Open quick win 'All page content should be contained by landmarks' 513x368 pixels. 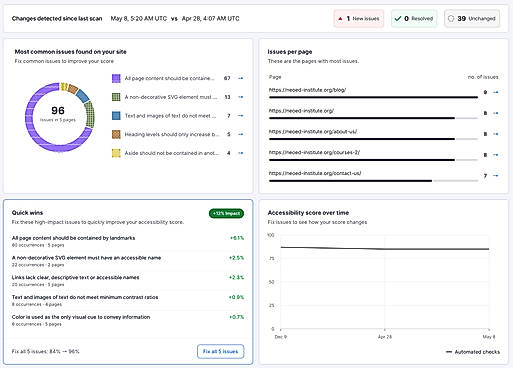click(128, 241)
